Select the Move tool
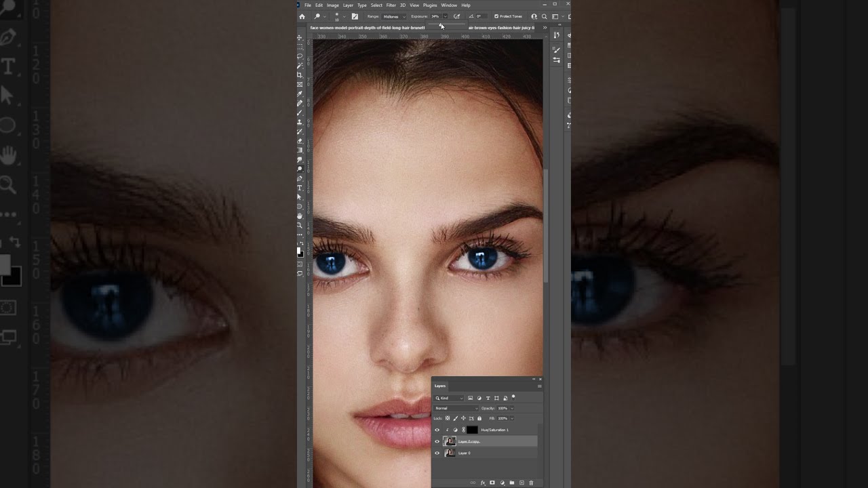 point(300,38)
